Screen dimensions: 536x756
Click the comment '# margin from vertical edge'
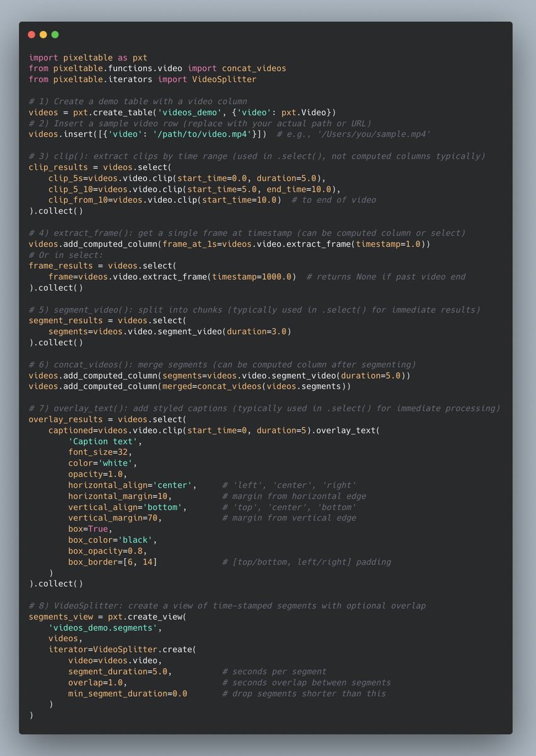point(289,518)
